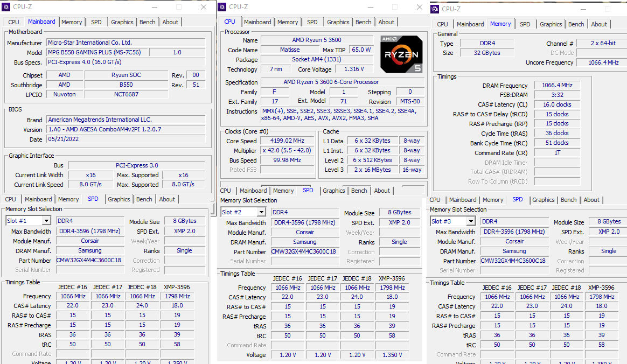This screenshot has height=364, width=627.
Task: Open the Bench tab in the Mainboard window
Action: [x=147, y=22]
